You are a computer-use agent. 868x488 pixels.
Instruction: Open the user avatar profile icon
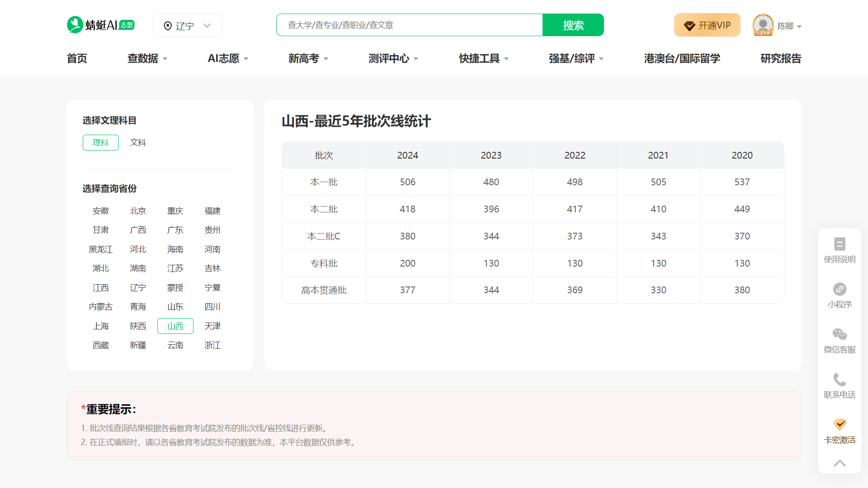pyautogui.click(x=763, y=25)
